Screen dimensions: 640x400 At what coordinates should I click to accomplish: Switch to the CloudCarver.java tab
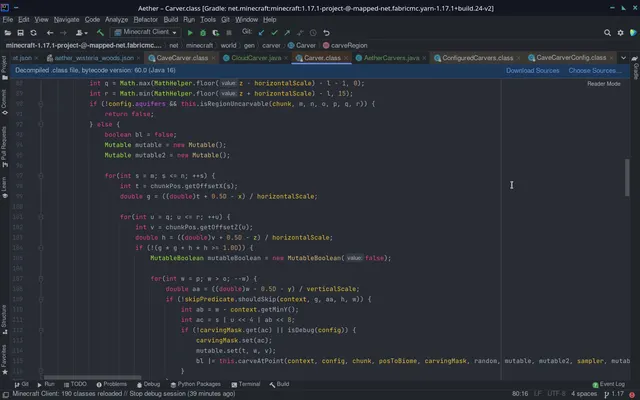[256, 58]
